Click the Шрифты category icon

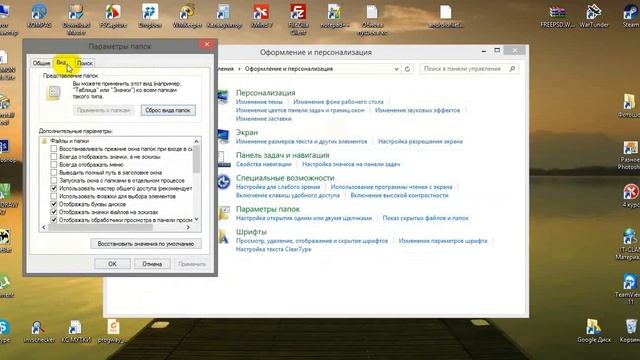(x=223, y=236)
